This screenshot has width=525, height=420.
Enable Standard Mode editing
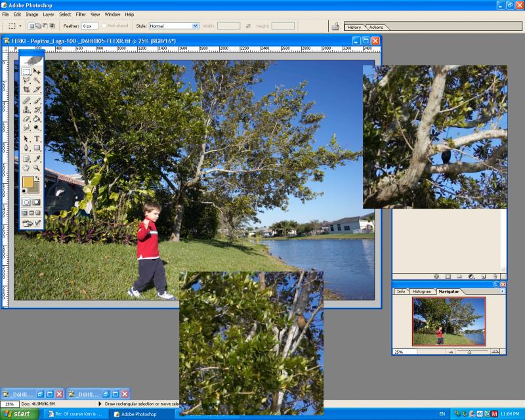point(26,202)
